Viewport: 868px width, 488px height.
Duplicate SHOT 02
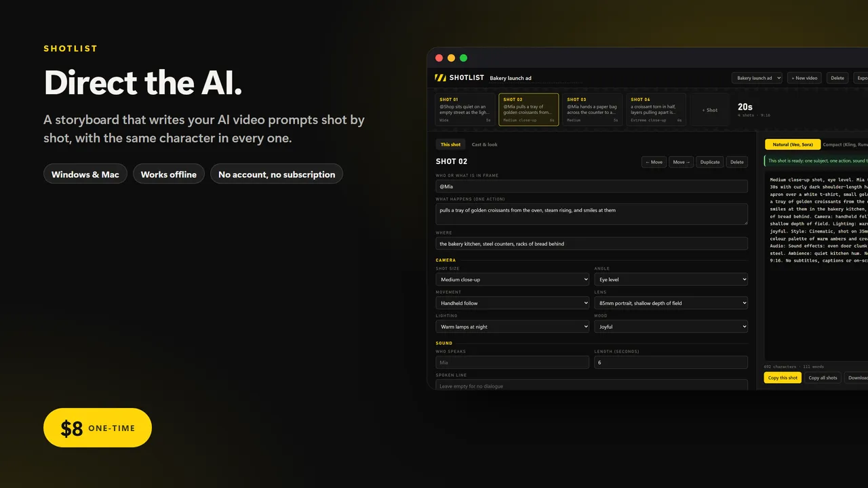[x=710, y=162]
